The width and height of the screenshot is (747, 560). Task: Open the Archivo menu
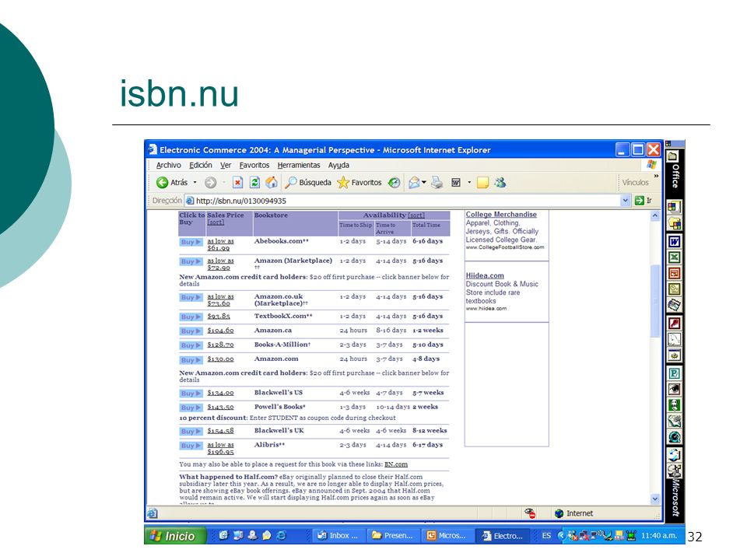pyautogui.click(x=169, y=165)
